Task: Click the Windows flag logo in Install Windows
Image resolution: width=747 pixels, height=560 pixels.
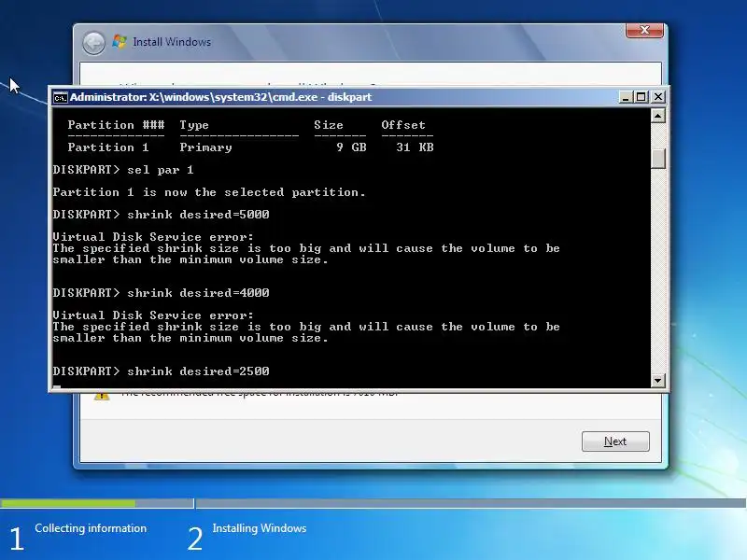Action: point(120,42)
